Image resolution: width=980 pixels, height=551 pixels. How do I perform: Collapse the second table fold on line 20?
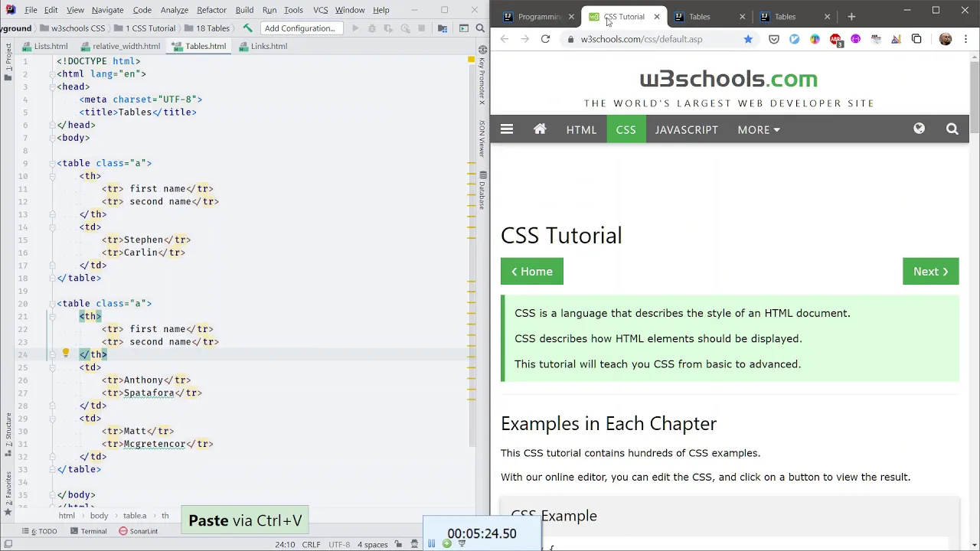point(53,303)
